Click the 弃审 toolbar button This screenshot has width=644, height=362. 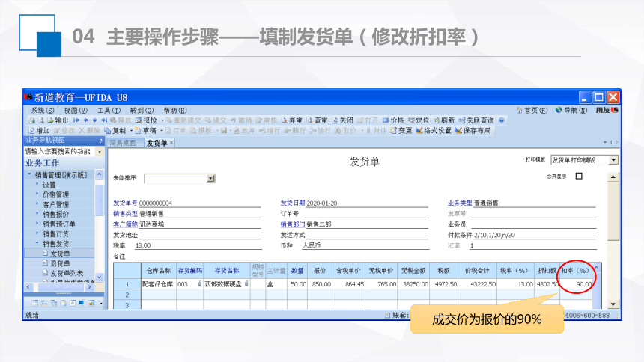coord(292,120)
